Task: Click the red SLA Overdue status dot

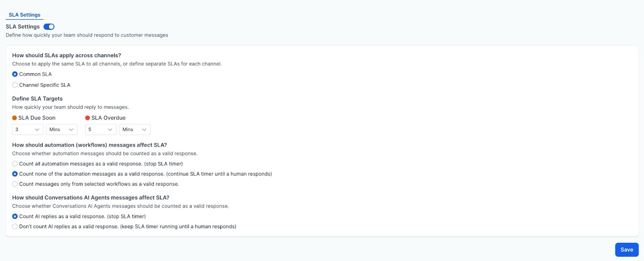Action: (x=87, y=118)
